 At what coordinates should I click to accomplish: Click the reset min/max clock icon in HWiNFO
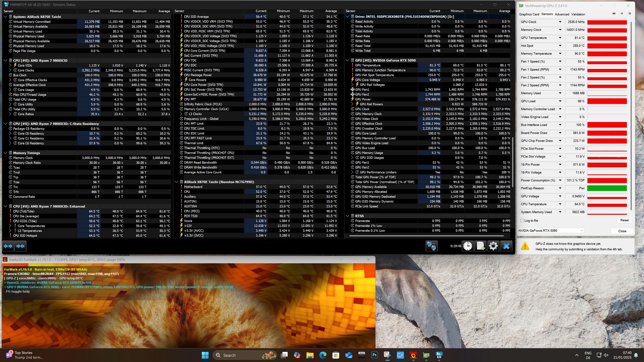(x=468, y=246)
